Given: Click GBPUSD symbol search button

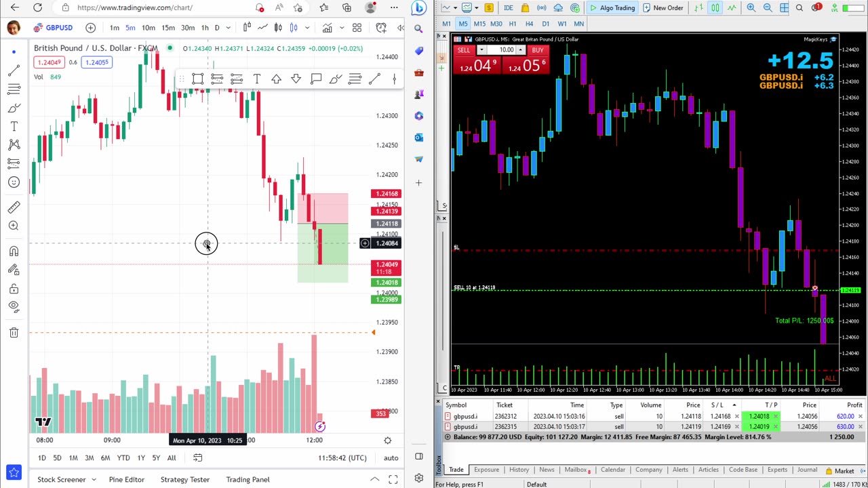Looking at the screenshot, I should click(53, 28).
